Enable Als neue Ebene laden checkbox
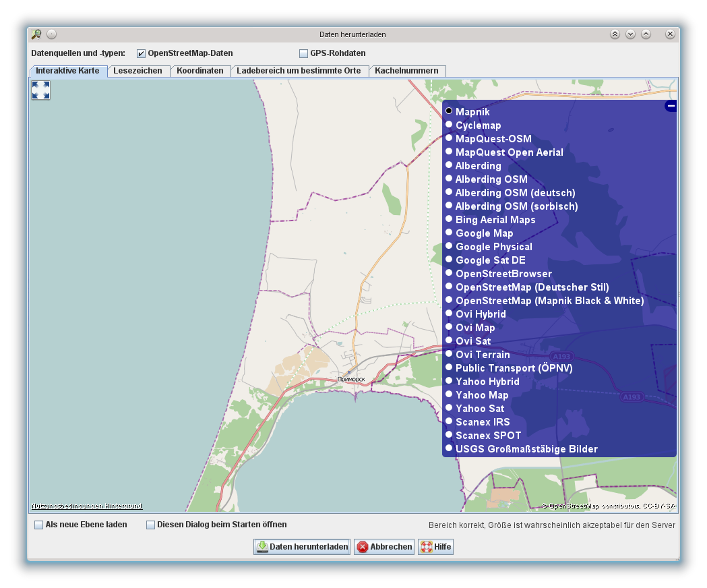The width and height of the screenshot is (707, 588). pyautogui.click(x=39, y=525)
